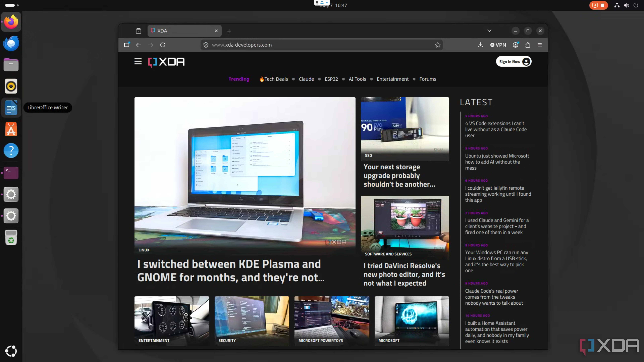Open a new tab with plus button
644x362 pixels.
[229, 31]
